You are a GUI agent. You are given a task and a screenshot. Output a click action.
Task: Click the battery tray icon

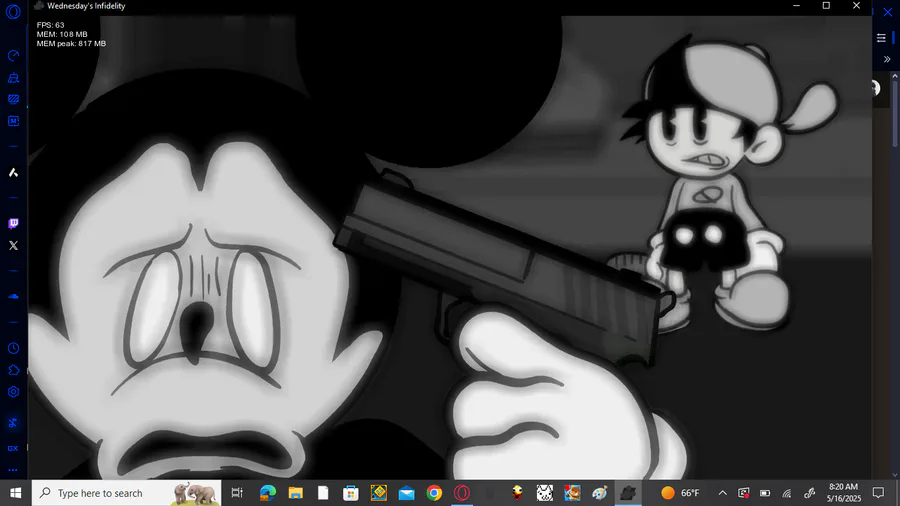(x=765, y=493)
